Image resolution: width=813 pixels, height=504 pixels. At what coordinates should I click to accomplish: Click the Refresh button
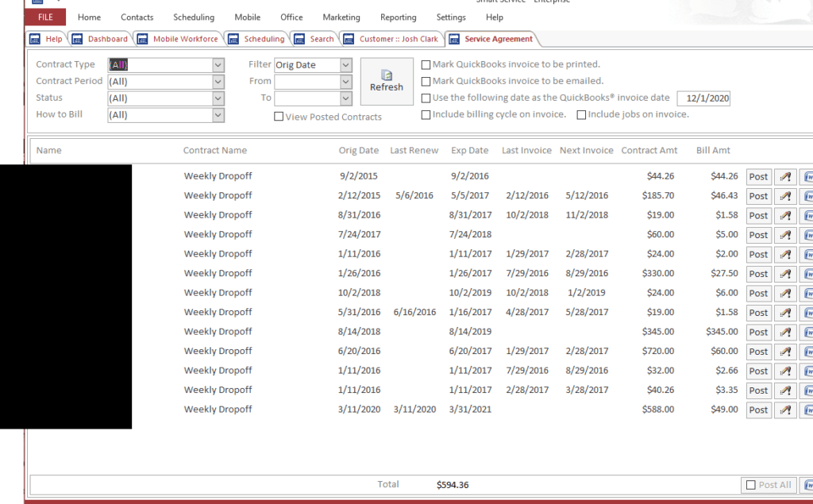click(387, 82)
